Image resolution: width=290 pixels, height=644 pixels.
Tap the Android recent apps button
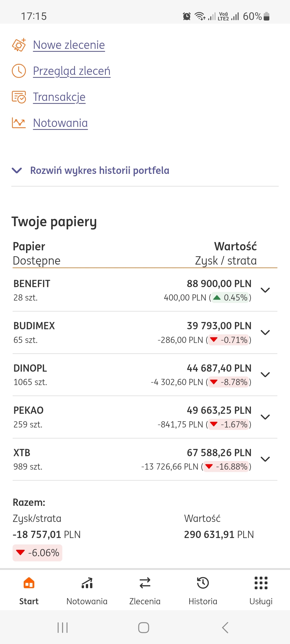63,628
